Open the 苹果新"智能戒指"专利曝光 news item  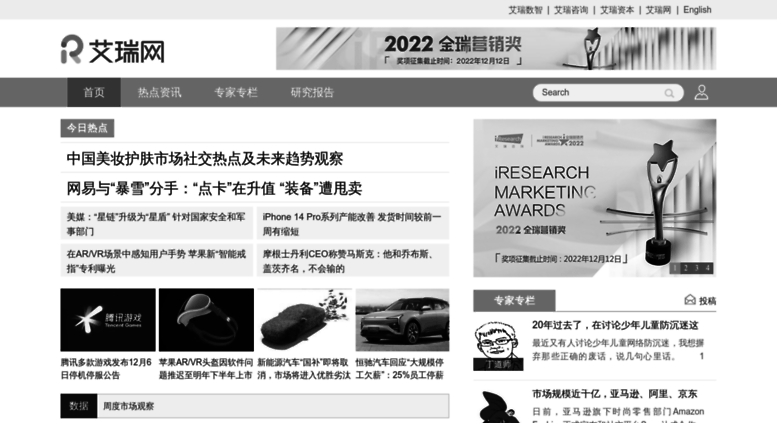click(x=157, y=261)
